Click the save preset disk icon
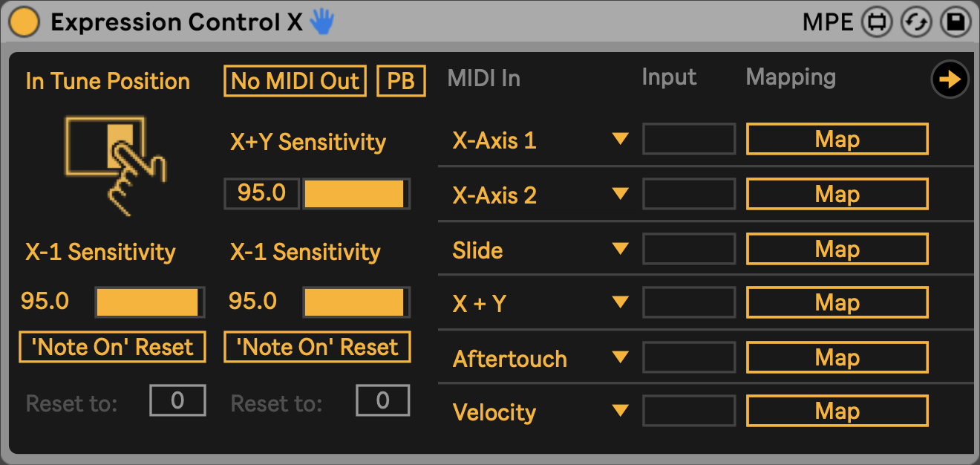Image resolution: width=980 pixels, height=465 pixels. pos(955,22)
